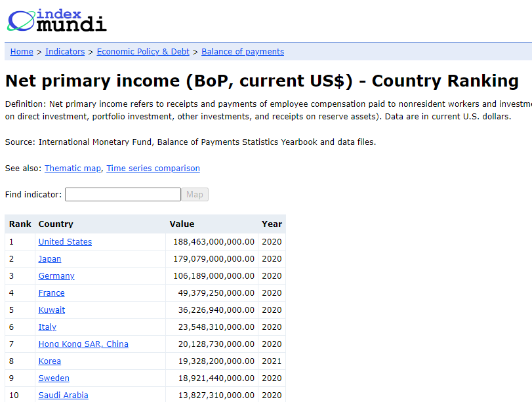Open Kuwait from the ranking
The image size is (532, 402).
(52, 310)
